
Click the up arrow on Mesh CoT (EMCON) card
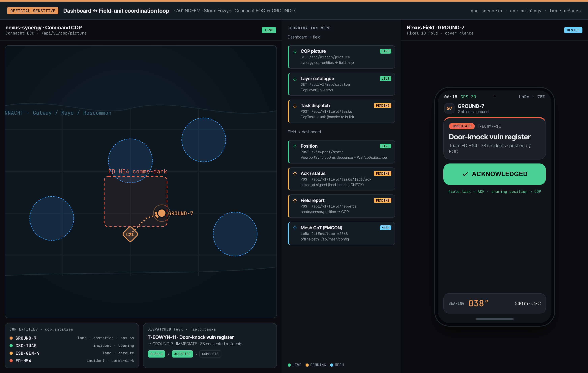point(295,228)
